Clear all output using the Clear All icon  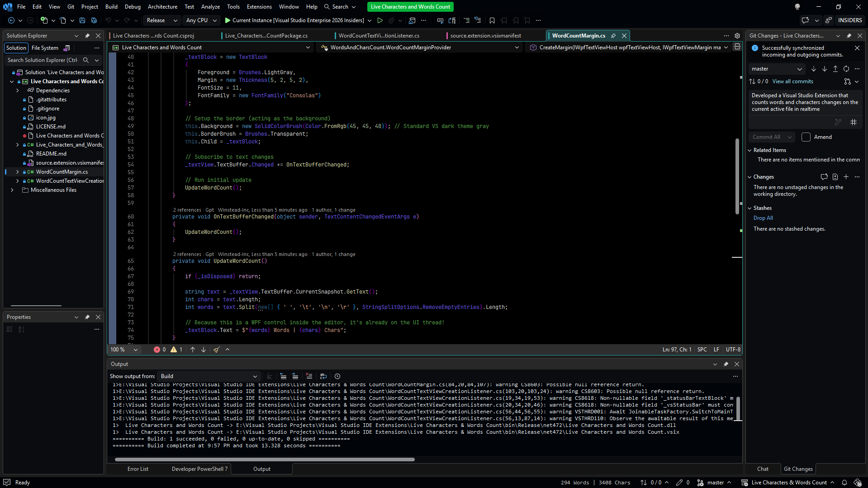click(x=309, y=376)
